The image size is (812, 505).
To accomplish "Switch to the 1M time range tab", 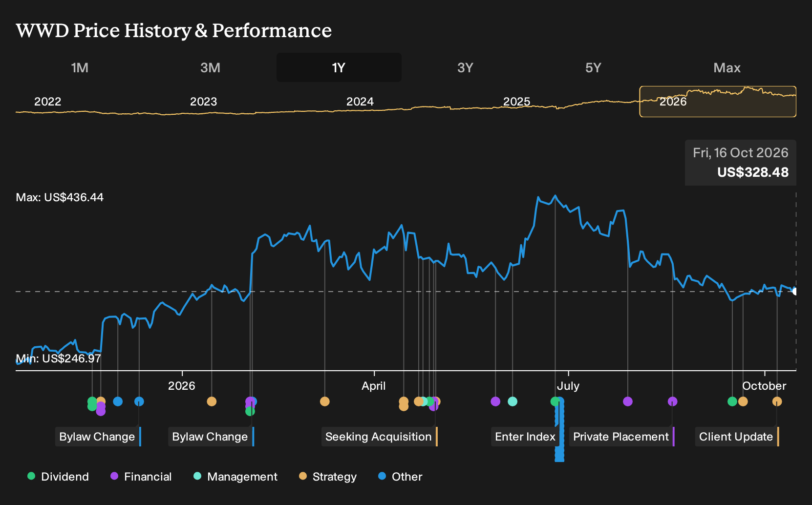I will pyautogui.click(x=80, y=67).
